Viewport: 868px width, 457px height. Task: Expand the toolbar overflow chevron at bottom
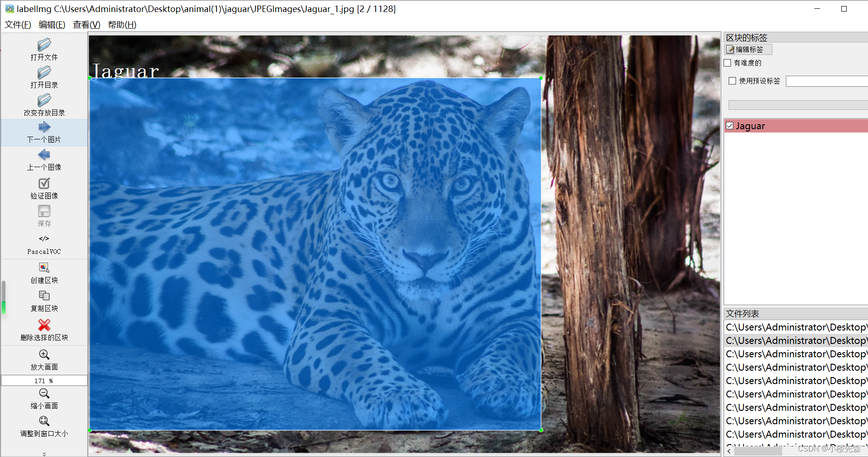44,454
